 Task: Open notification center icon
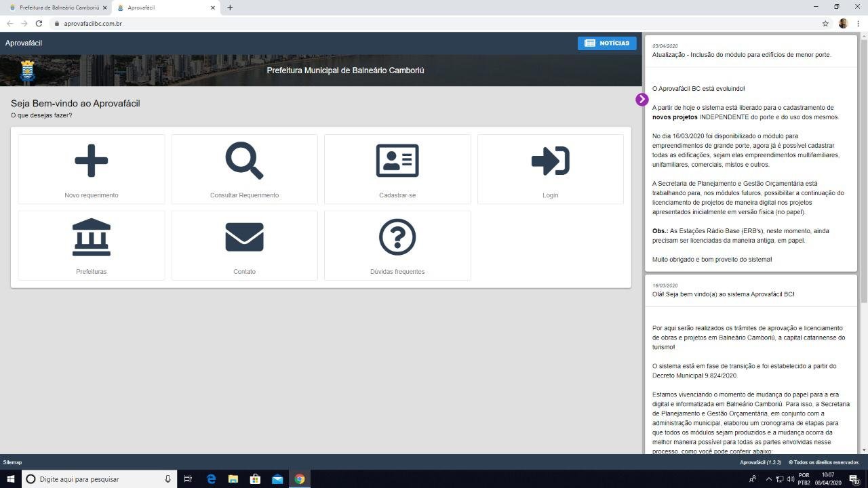pos(854,479)
